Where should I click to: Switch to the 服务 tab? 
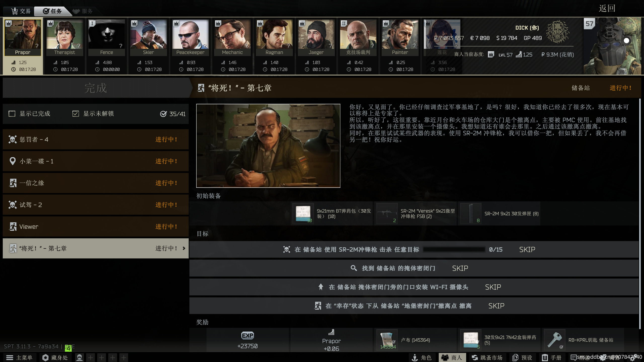pos(83,11)
